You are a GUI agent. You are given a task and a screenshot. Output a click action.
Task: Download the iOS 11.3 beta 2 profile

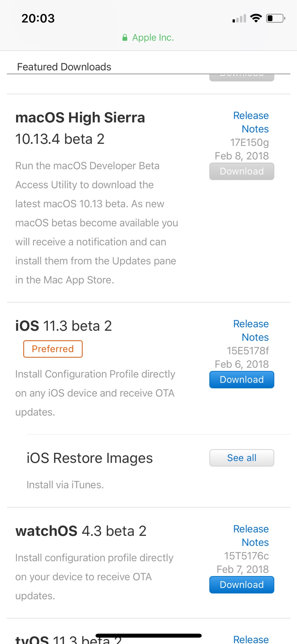[242, 380]
